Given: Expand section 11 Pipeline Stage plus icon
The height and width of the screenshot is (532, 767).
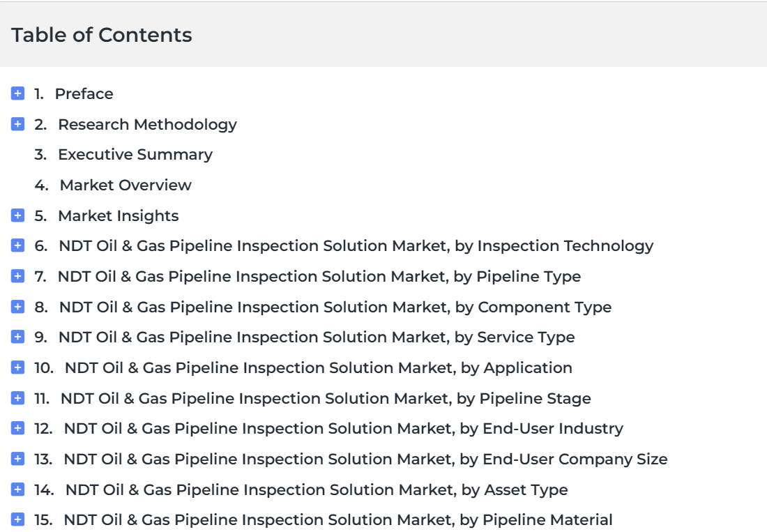Looking at the screenshot, I should pos(17,398).
